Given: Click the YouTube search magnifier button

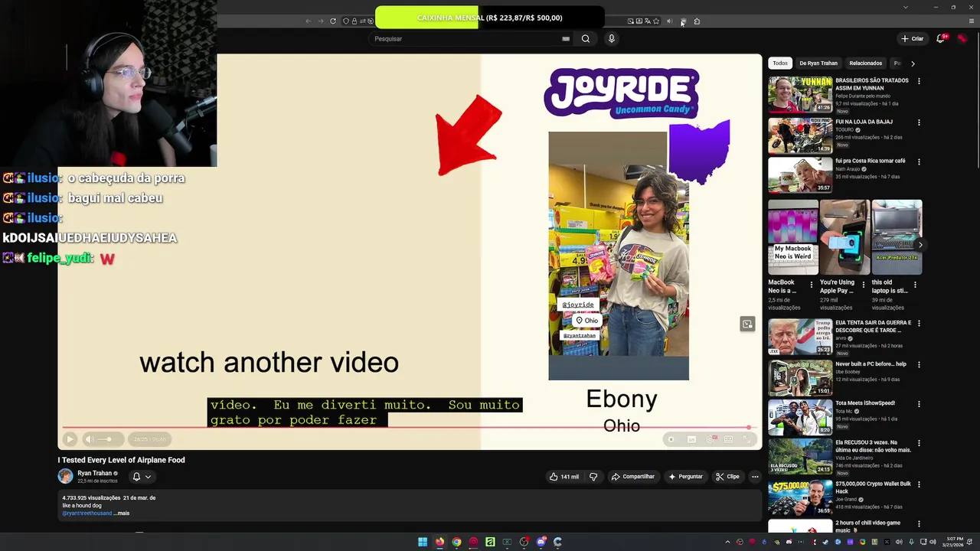Looking at the screenshot, I should click(586, 38).
